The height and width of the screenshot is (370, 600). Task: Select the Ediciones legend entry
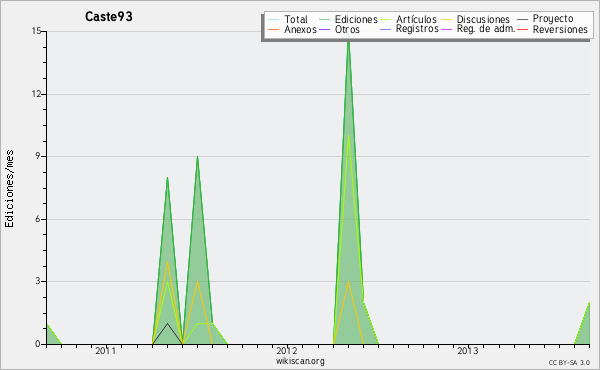pos(356,20)
